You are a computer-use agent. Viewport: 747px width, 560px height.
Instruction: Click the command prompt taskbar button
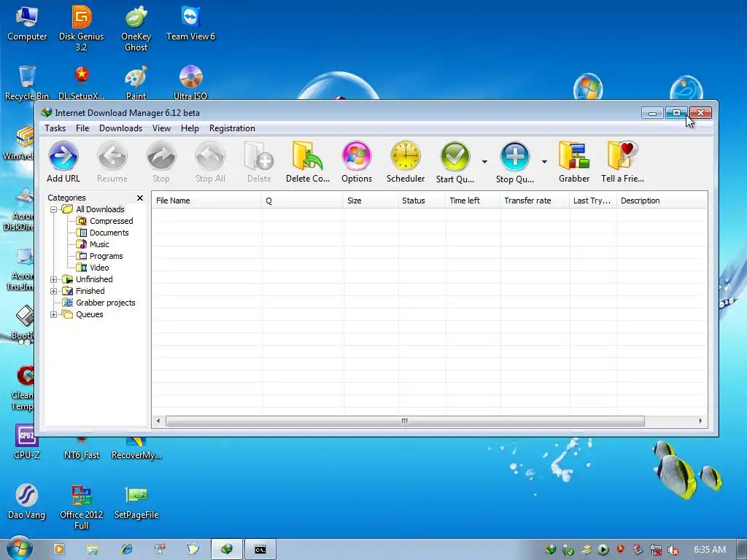coord(260,550)
